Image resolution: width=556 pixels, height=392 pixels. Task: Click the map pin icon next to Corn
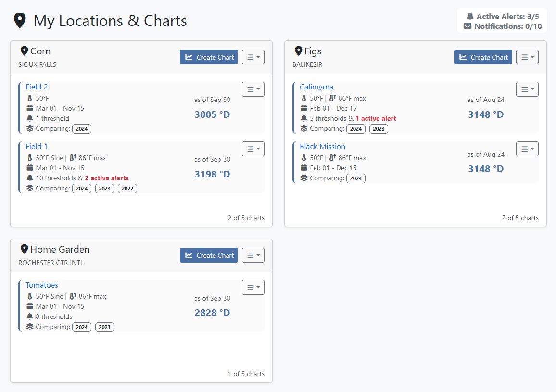point(24,51)
